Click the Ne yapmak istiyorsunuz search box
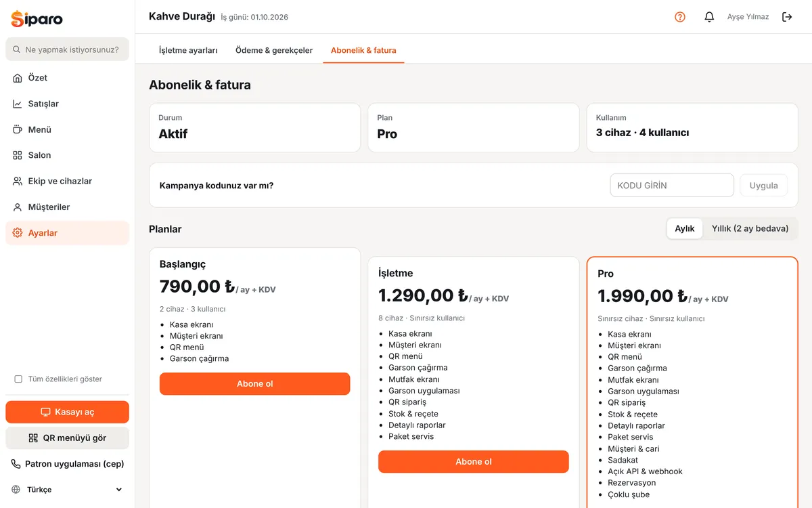Viewport: 812px width, 508px height. (x=67, y=49)
